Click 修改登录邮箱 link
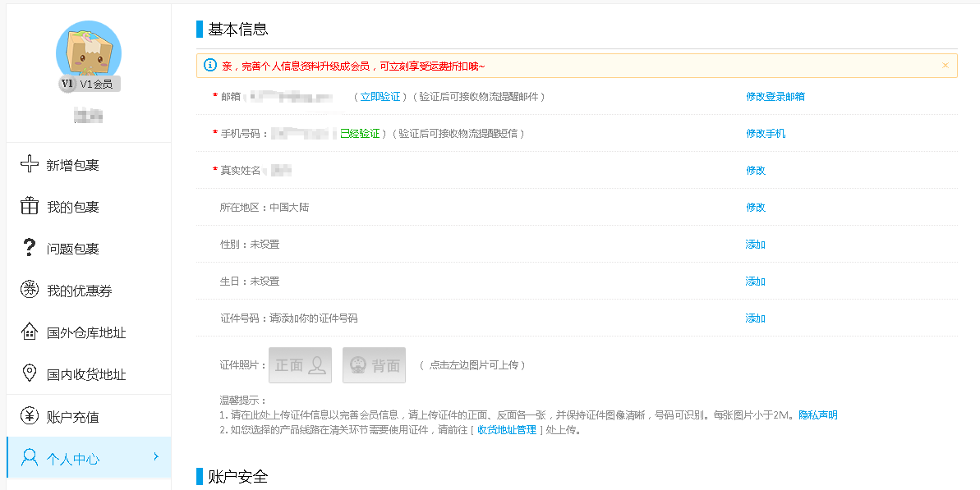The width and height of the screenshot is (980, 490). click(775, 97)
